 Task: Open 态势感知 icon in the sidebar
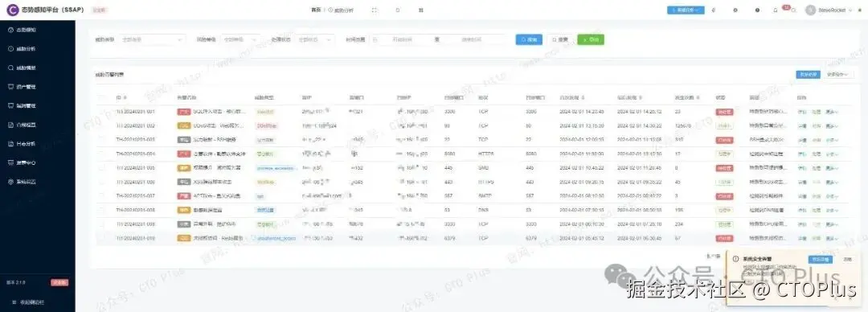pos(11,30)
